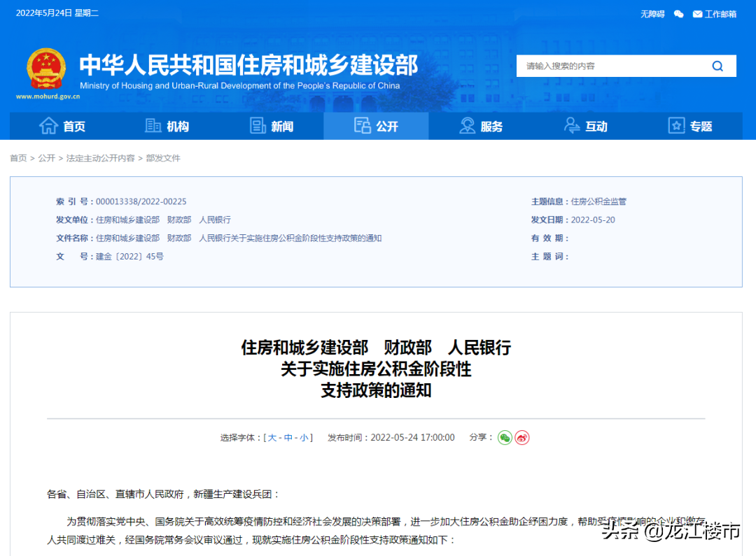The image size is (756, 556).
Task: Share the article via the Weibo icon
Action: click(521, 438)
